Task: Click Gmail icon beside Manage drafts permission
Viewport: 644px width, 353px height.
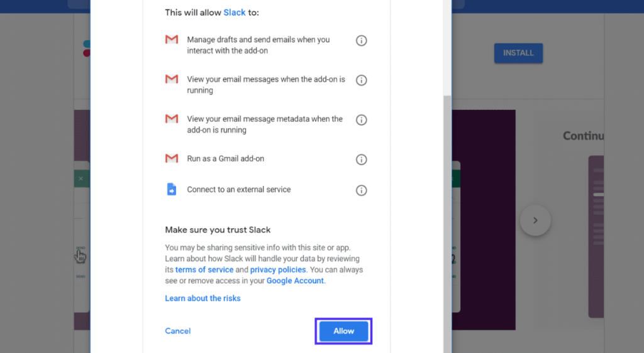Action: click(x=172, y=40)
